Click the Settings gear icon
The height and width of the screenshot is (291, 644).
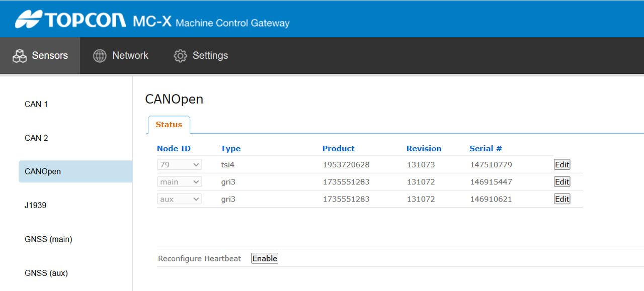[x=180, y=56]
